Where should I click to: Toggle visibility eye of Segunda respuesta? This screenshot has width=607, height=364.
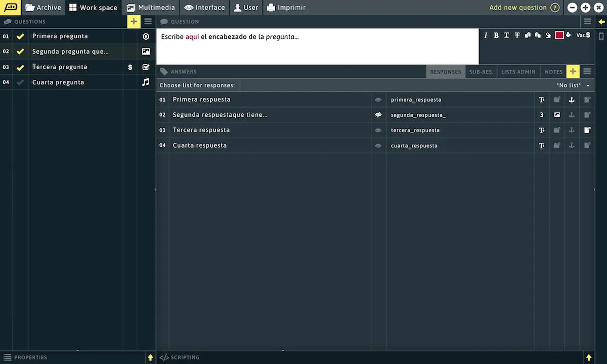pyautogui.click(x=378, y=115)
